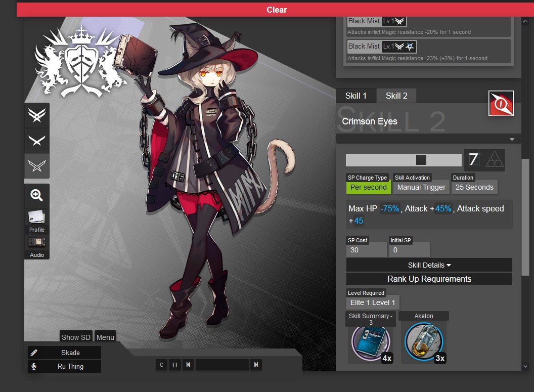Select the Elite 2 promotion art icon

(x=37, y=115)
